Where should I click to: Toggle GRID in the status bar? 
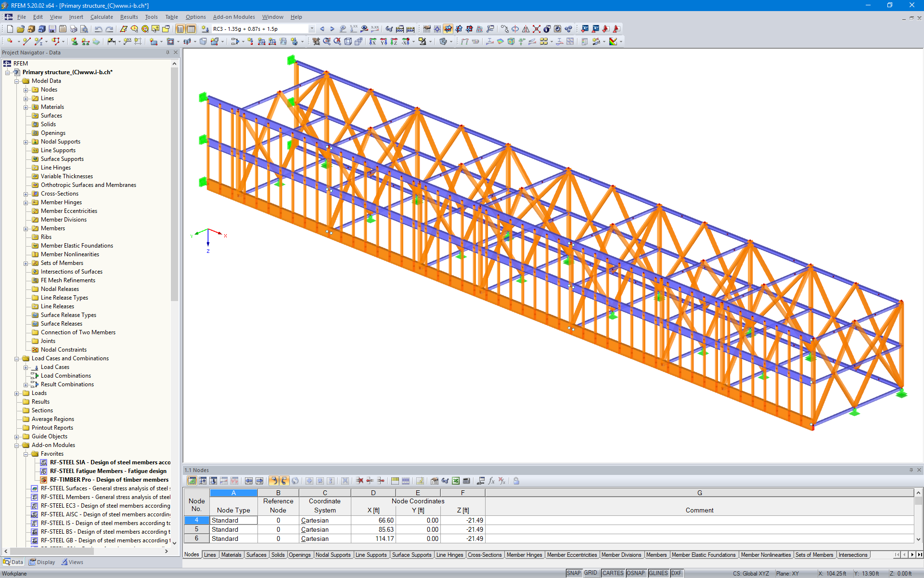[591, 573]
